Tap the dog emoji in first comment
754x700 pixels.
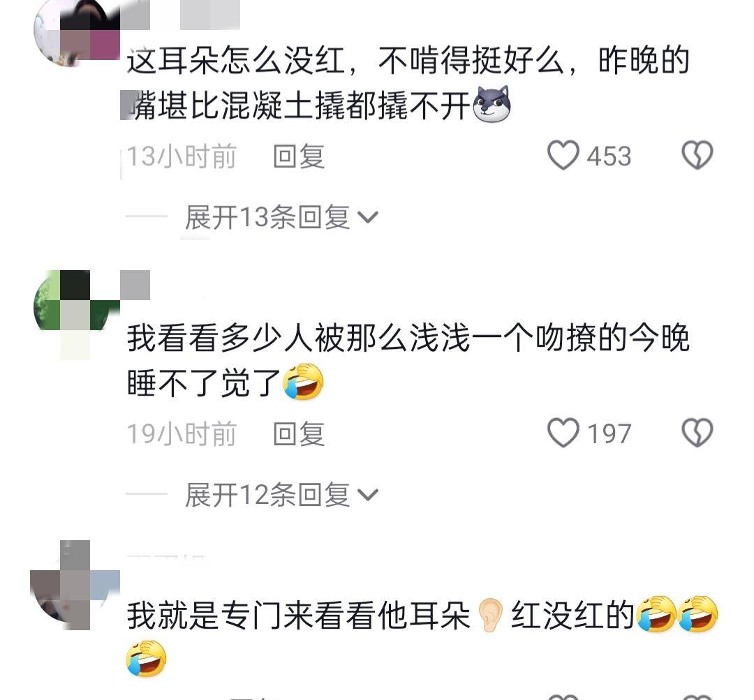(491, 104)
